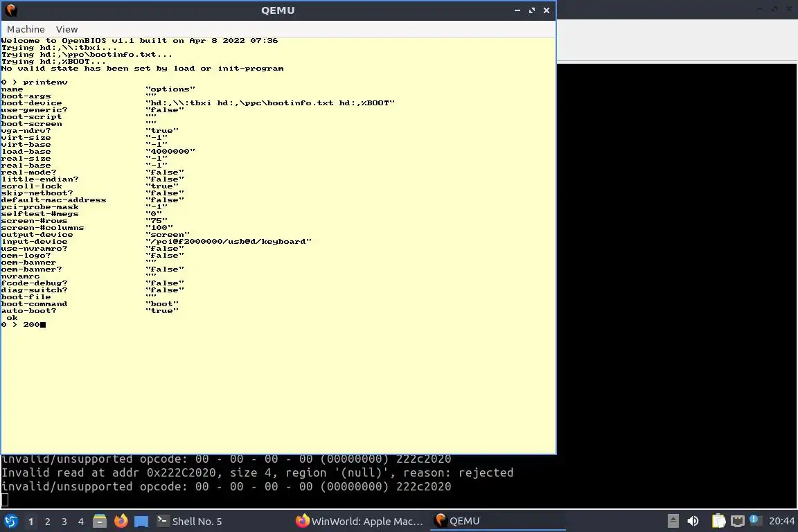Switch to workspace 1

[31, 522]
